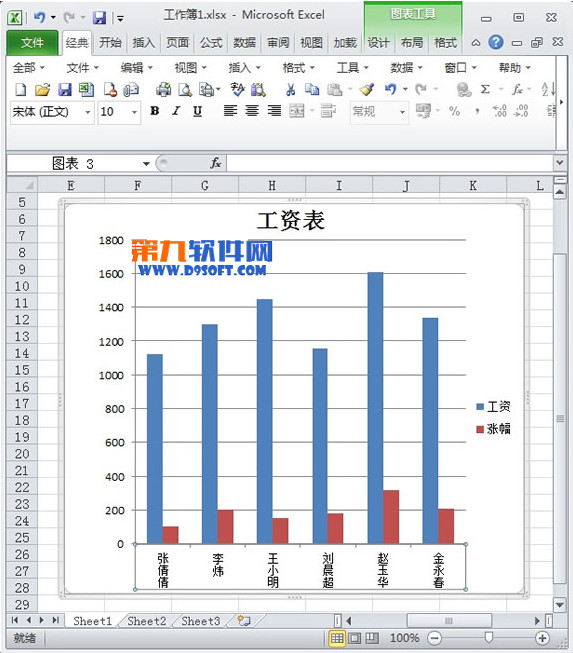Open the 插入 ribbon tab
573x653 pixels.
coord(143,42)
